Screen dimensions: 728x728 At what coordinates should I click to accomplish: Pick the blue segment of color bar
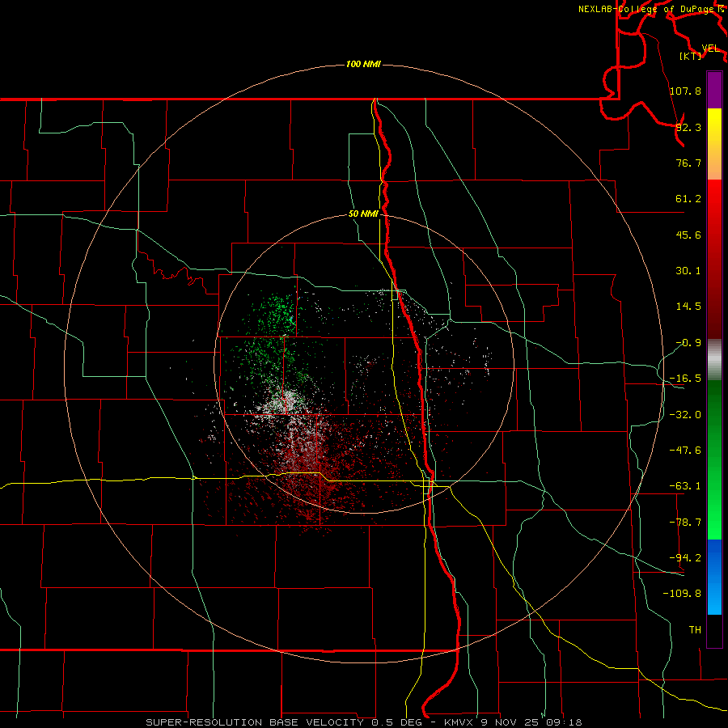(714, 577)
